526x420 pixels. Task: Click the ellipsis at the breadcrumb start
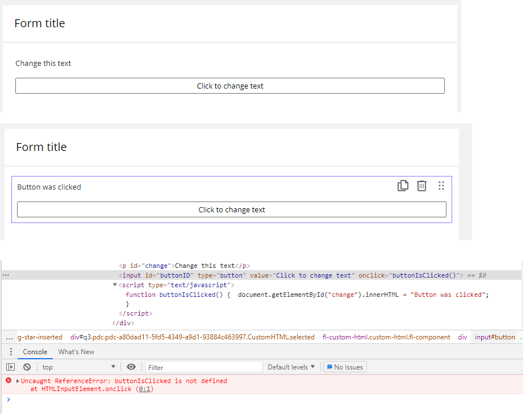coord(10,338)
